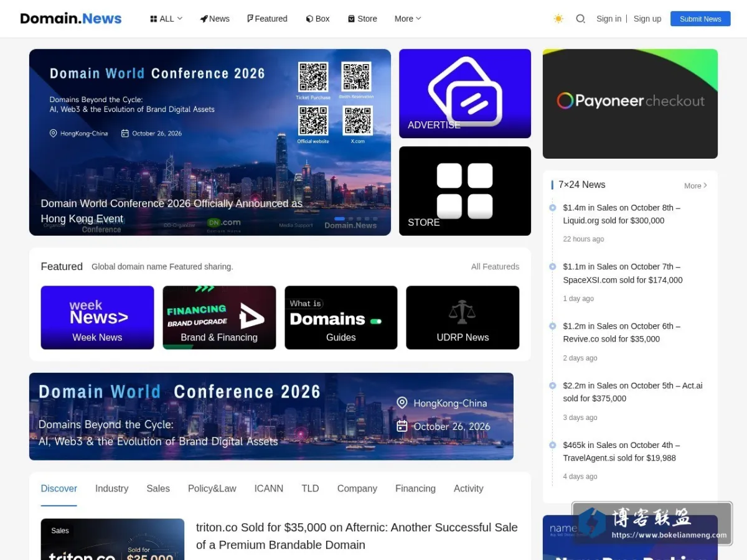This screenshot has width=747, height=560.
Task: Open the Box nav item
Action: click(317, 19)
